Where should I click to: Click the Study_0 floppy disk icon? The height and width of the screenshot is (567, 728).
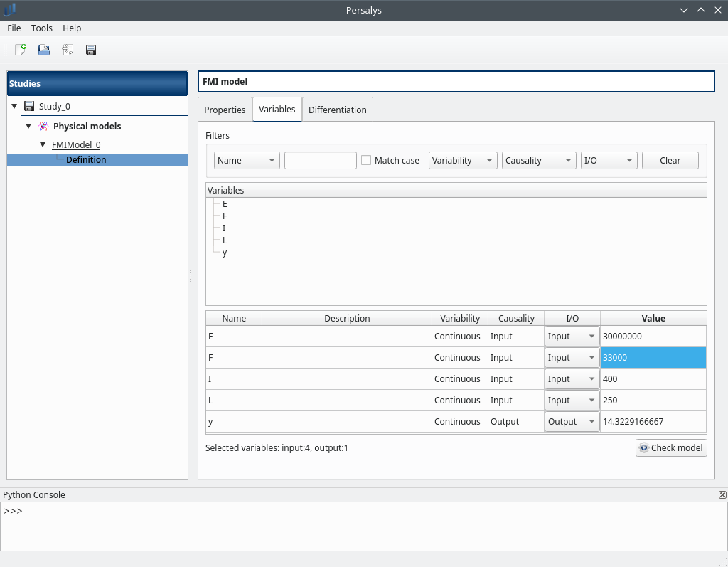pos(29,106)
